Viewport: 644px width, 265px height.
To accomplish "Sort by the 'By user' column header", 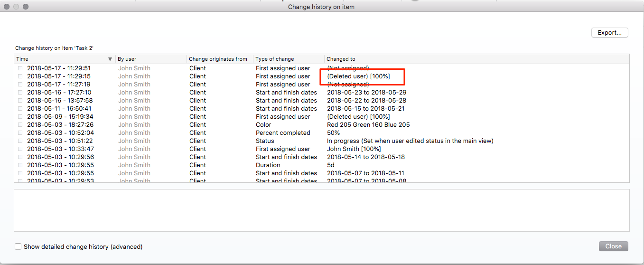I will pos(127,59).
